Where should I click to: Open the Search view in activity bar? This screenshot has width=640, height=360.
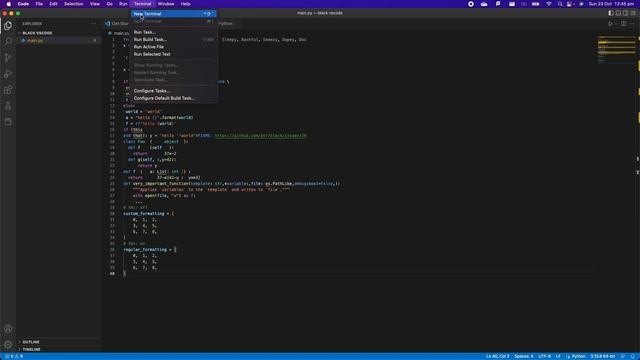[x=8, y=42]
